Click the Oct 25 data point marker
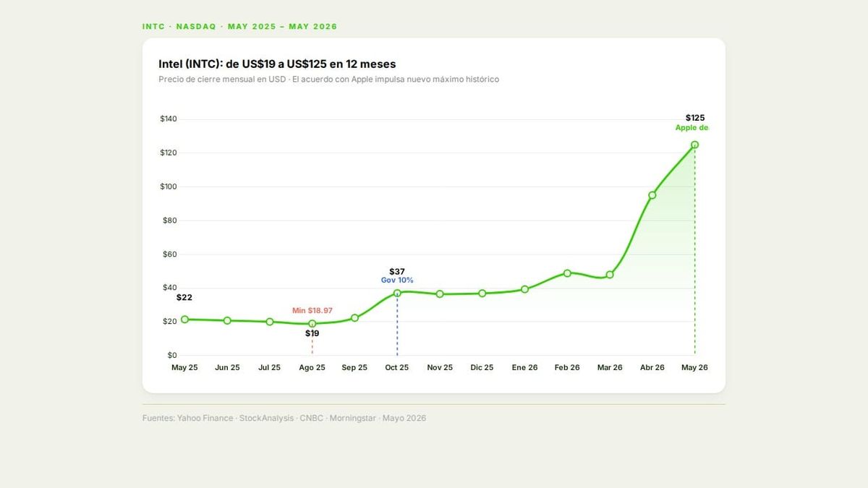 (397, 293)
